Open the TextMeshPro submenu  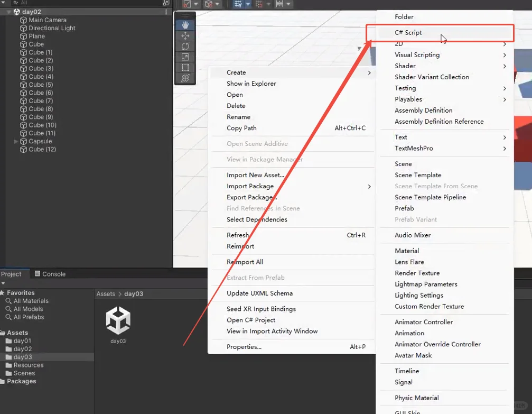click(x=445, y=149)
